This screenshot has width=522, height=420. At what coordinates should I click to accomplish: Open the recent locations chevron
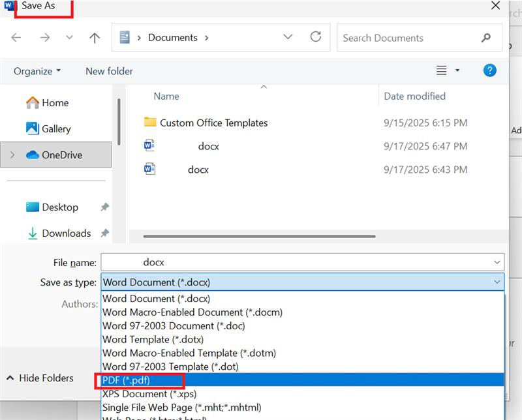click(69, 37)
